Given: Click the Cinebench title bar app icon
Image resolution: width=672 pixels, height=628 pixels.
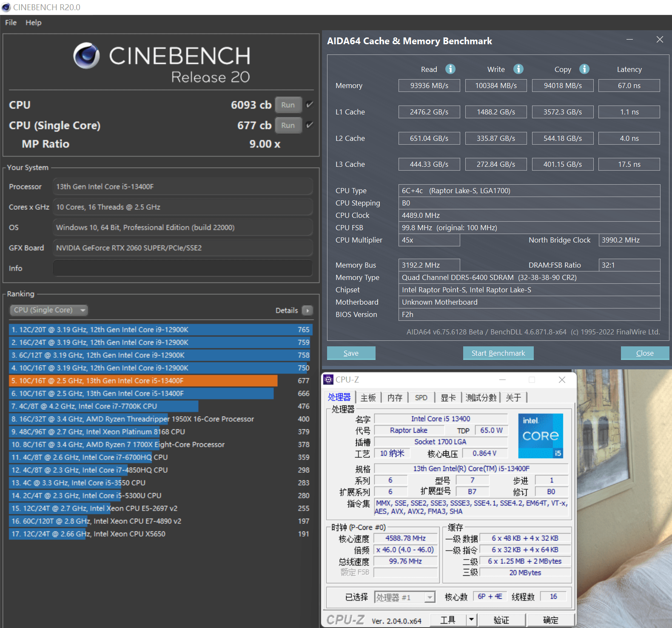Looking at the screenshot, I should point(6,7).
